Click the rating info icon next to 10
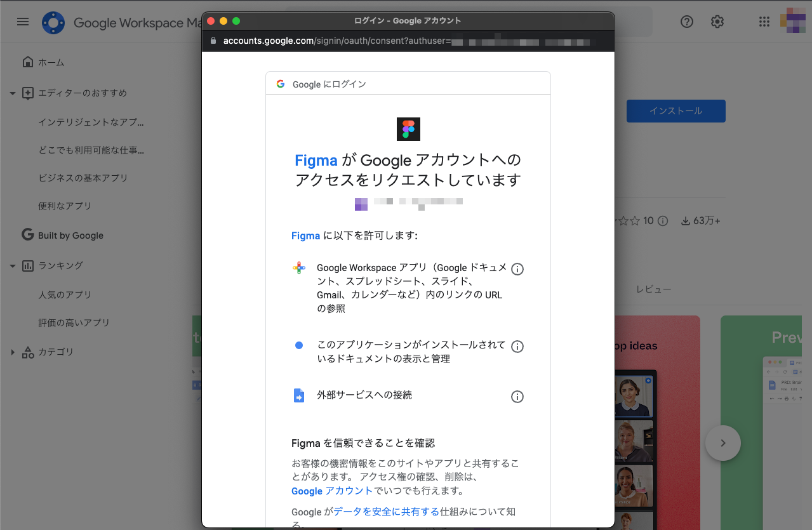The image size is (812, 530). pos(662,221)
